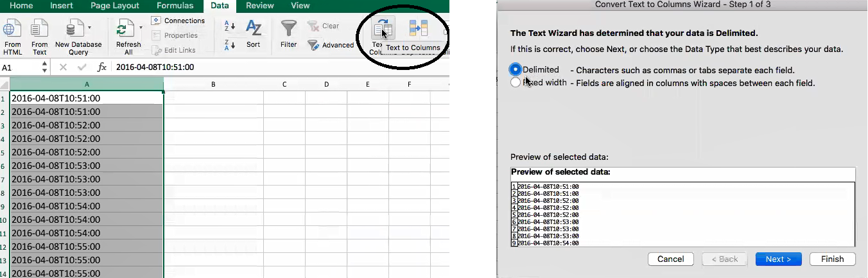The width and height of the screenshot is (868, 278).
Task: Sort ascending with the A to Z icon
Action: (x=230, y=26)
